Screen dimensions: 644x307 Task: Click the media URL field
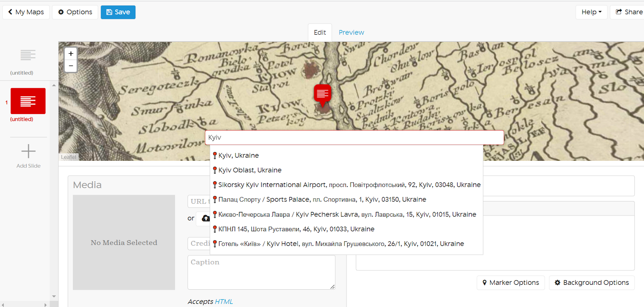[x=199, y=201]
